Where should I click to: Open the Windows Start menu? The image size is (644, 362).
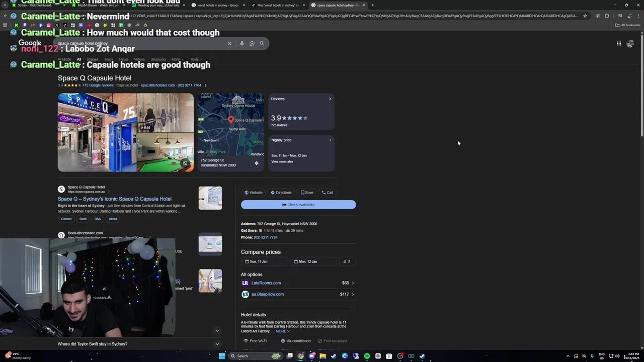tap(221, 356)
